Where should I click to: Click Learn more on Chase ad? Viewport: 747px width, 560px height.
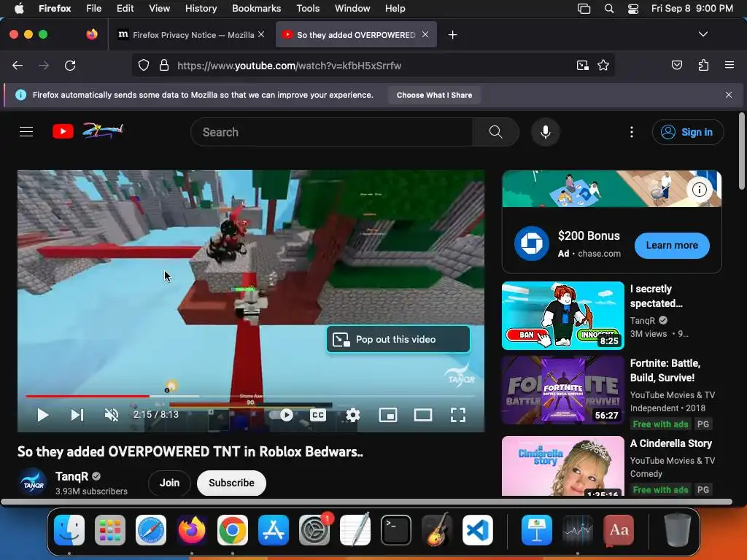click(x=672, y=245)
